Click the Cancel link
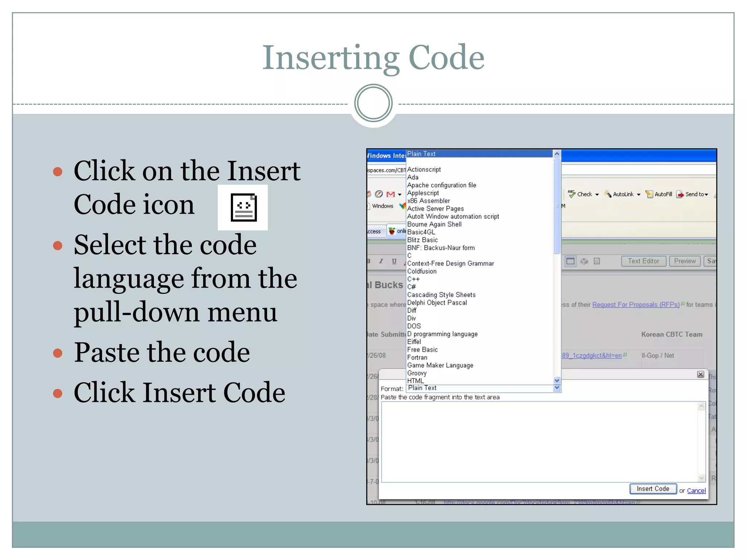This screenshot has width=747, height=560. 696,491
